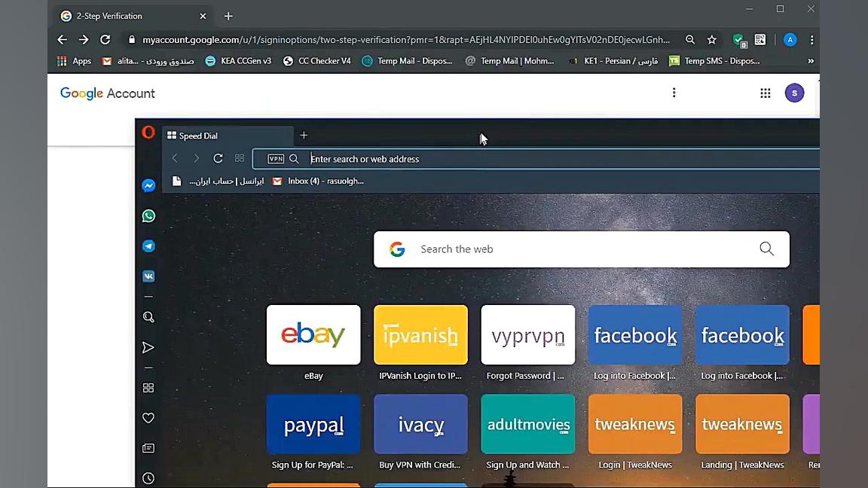Screen dimensions: 868x488
Task: Open Temp SMS - Dispos... bookmark
Action: tap(714, 61)
